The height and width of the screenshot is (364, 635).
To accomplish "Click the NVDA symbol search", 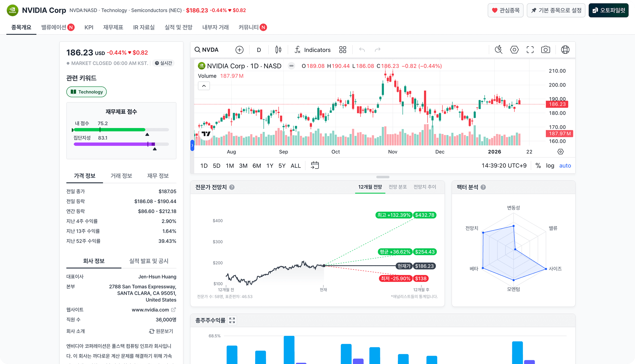I will coord(206,50).
